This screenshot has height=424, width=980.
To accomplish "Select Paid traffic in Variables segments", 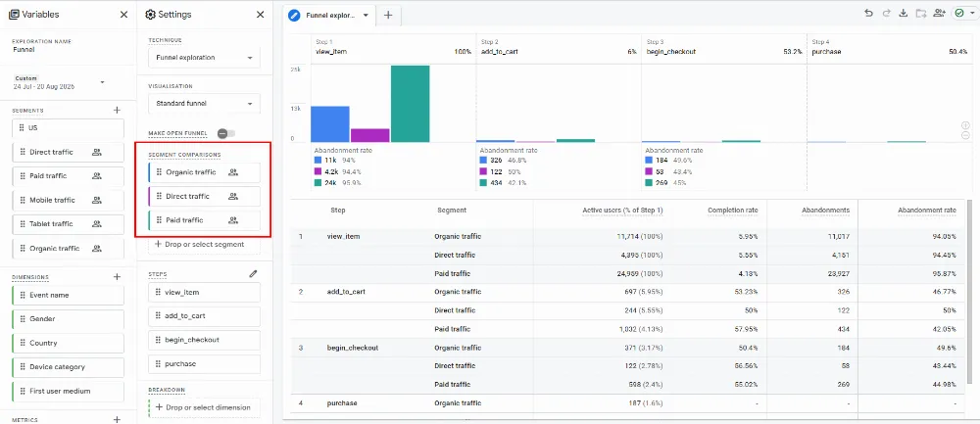I will pos(69,175).
